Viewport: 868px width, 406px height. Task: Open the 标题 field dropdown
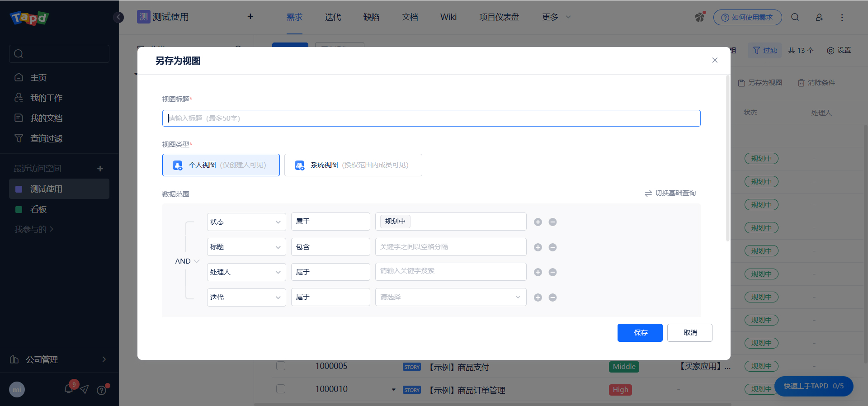(x=246, y=247)
